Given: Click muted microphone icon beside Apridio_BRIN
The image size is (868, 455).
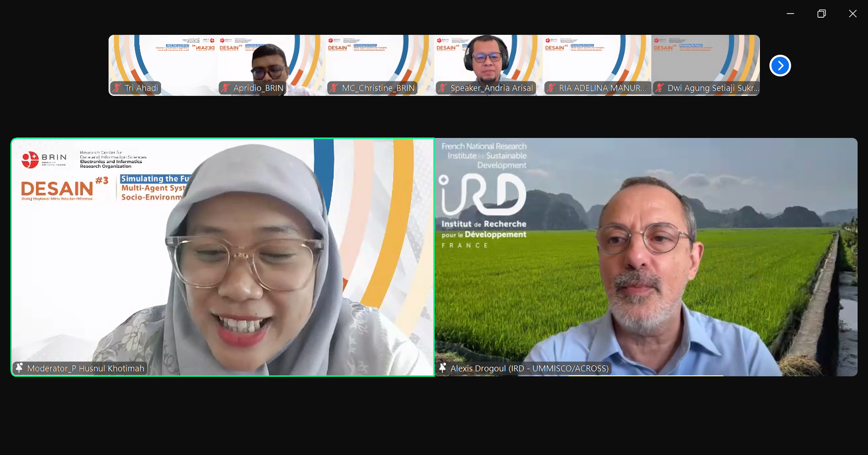Looking at the screenshot, I should [225, 88].
